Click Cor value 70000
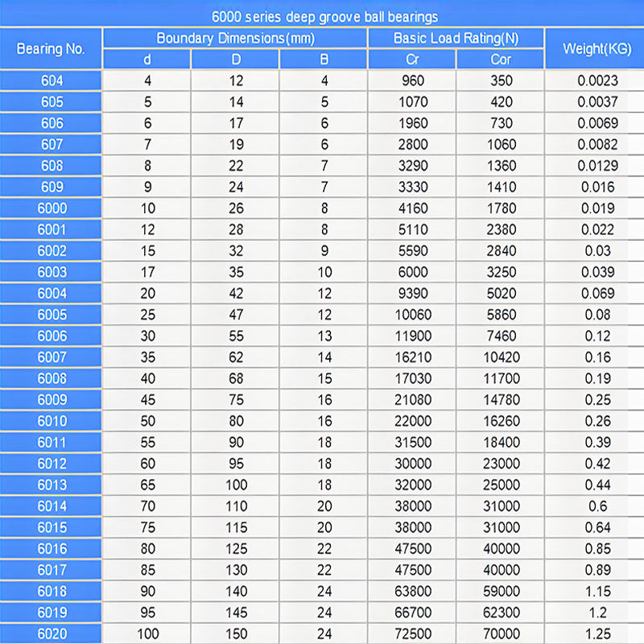This screenshot has width=644, height=644. tap(501, 634)
